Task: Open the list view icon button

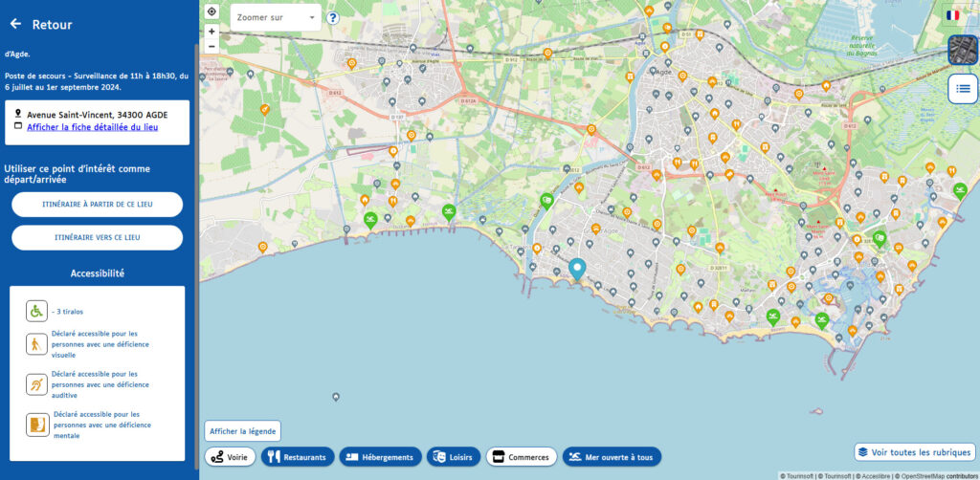Action: (x=962, y=89)
